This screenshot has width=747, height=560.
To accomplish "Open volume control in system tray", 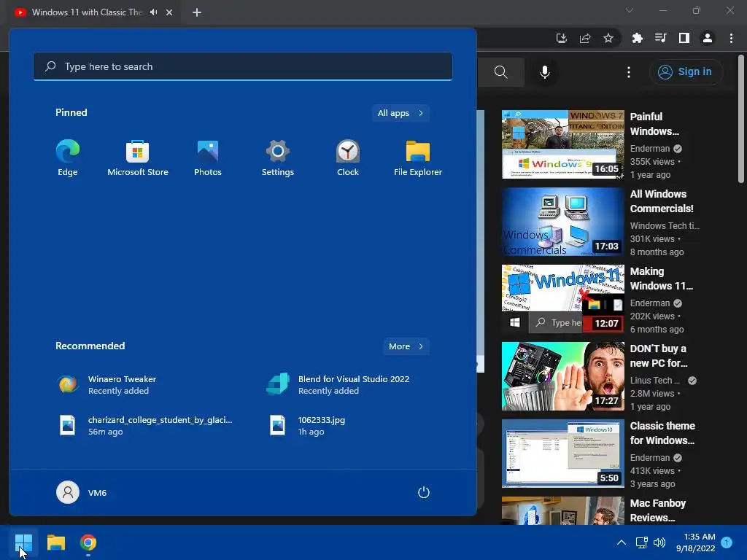I will [x=659, y=542].
